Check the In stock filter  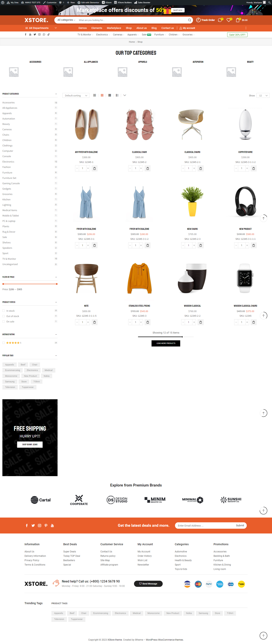pyautogui.click(x=4, y=311)
